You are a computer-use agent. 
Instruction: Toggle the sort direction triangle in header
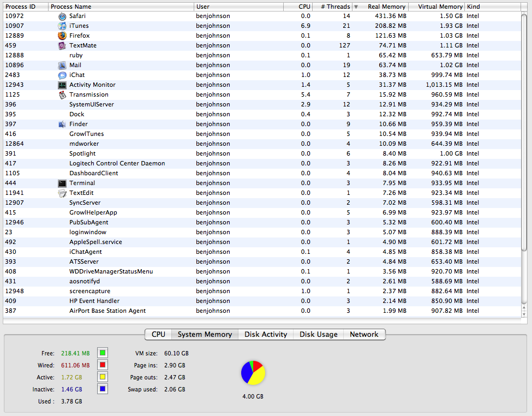click(x=356, y=7)
